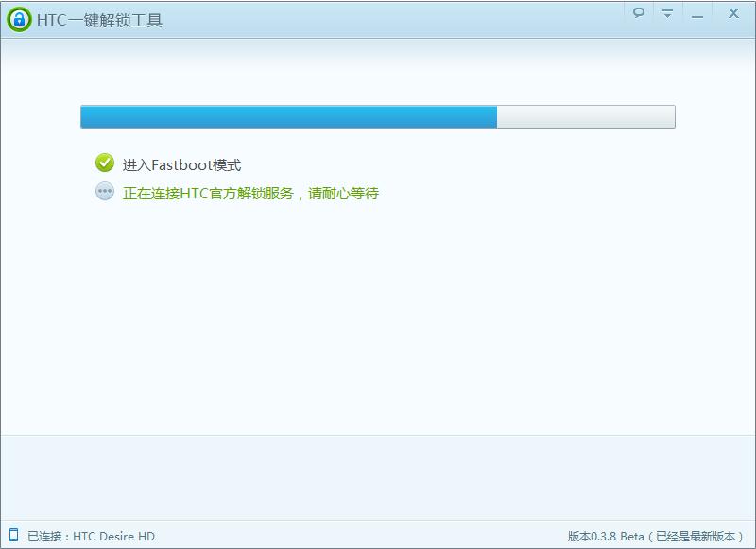Open the feedback speech bubble icon
This screenshot has height=549, width=756.
coord(639,12)
